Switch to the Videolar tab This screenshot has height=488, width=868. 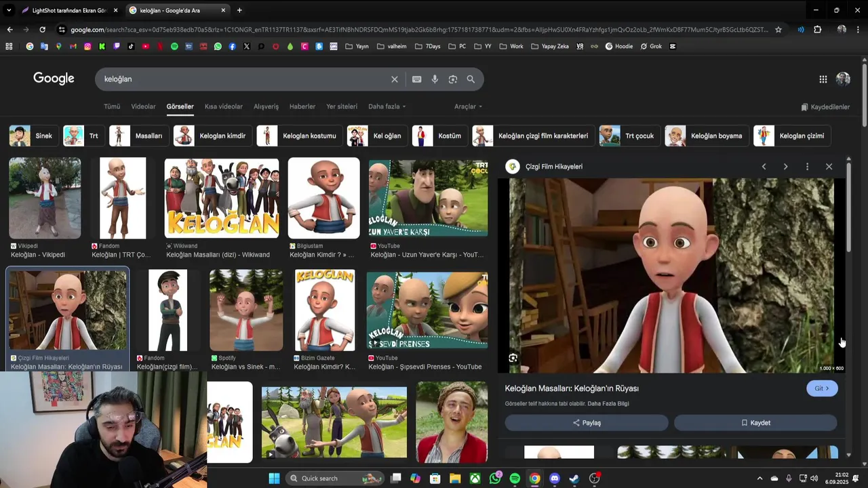143,107
